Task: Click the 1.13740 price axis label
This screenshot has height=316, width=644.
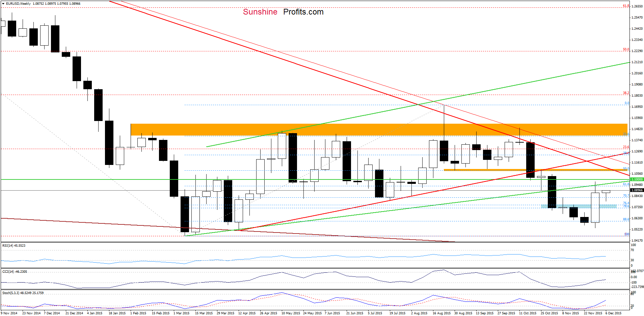Action: pyautogui.click(x=637, y=140)
